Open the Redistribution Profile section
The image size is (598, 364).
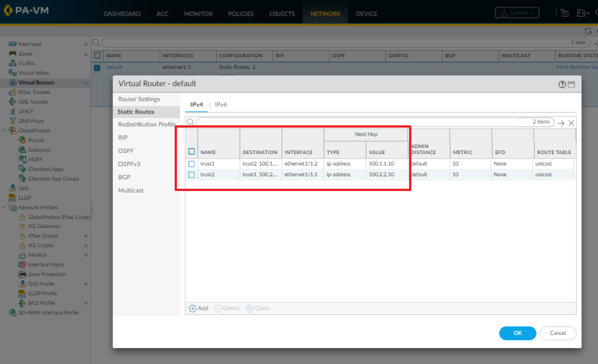tap(147, 124)
